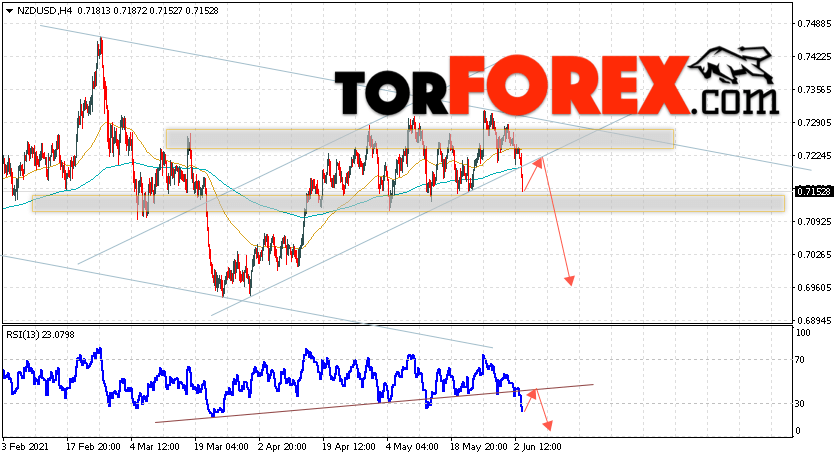
Task: Click the RSI scale level 0
Action: click(798, 431)
